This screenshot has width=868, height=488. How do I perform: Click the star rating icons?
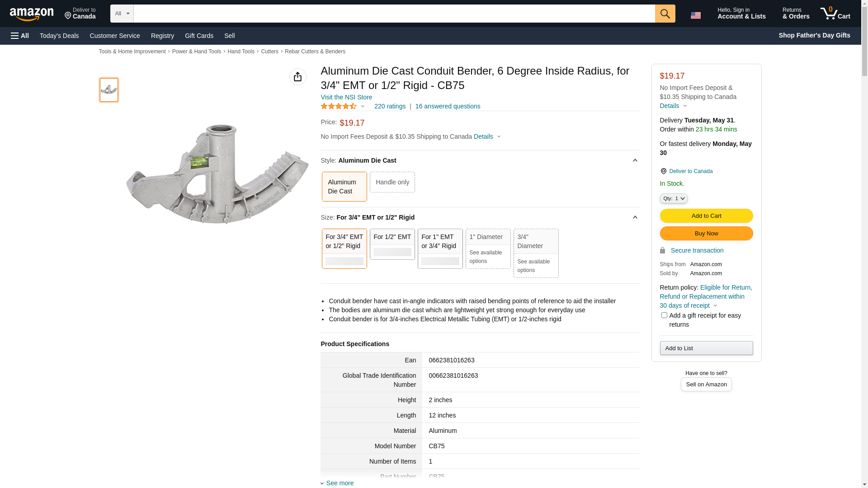click(339, 106)
